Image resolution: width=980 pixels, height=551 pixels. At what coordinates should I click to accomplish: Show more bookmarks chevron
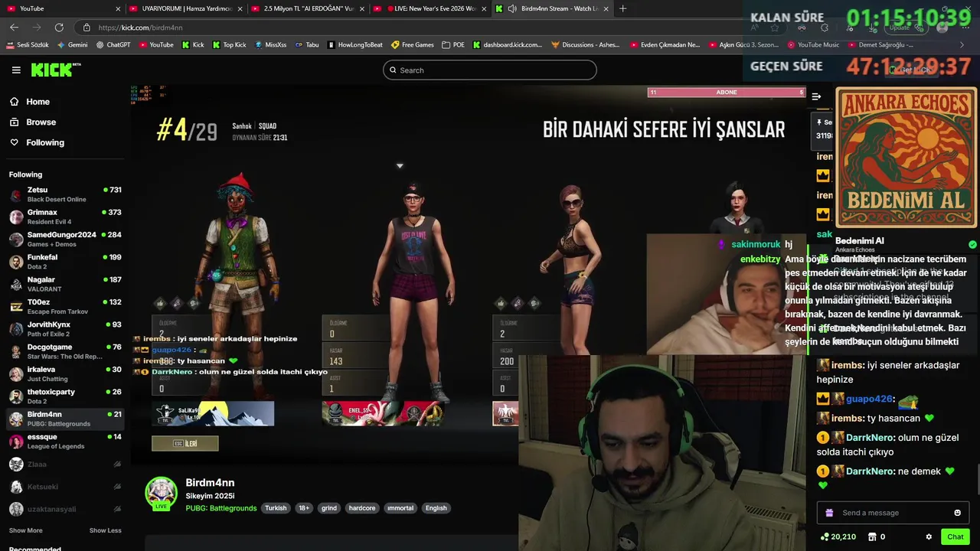click(962, 44)
